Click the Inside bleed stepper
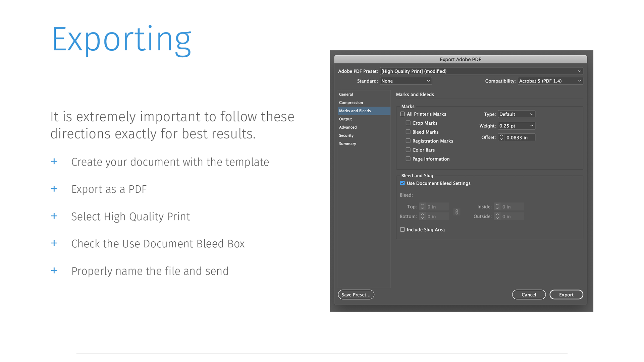This screenshot has height=362, width=644. [497, 207]
